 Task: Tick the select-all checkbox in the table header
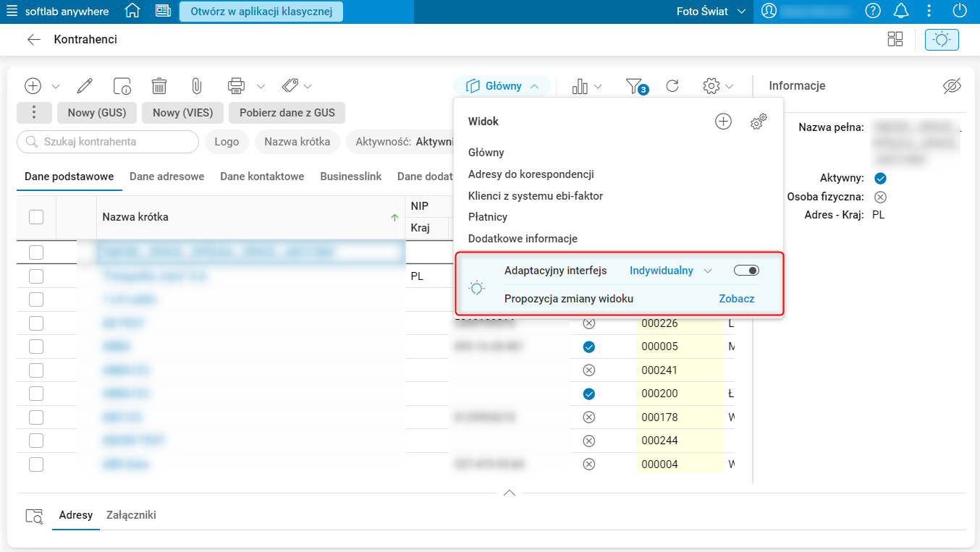pyautogui.click(x=36, y=217)
